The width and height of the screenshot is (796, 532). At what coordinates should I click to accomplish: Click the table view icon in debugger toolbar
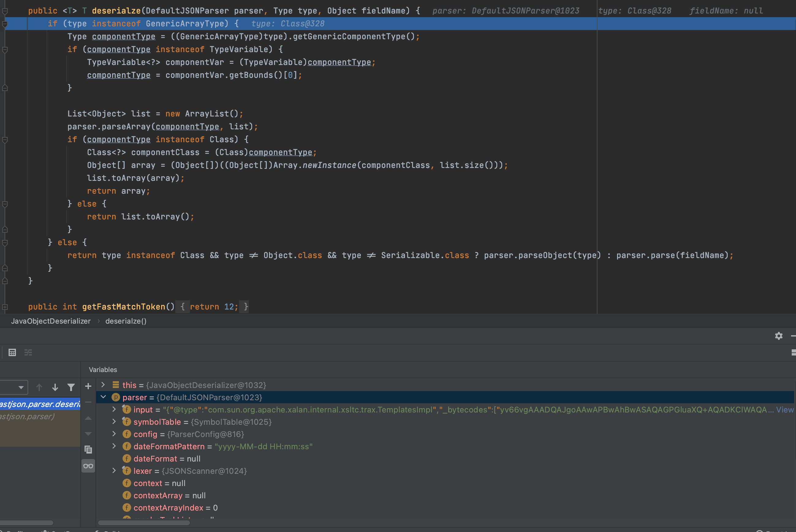[12, 352]
